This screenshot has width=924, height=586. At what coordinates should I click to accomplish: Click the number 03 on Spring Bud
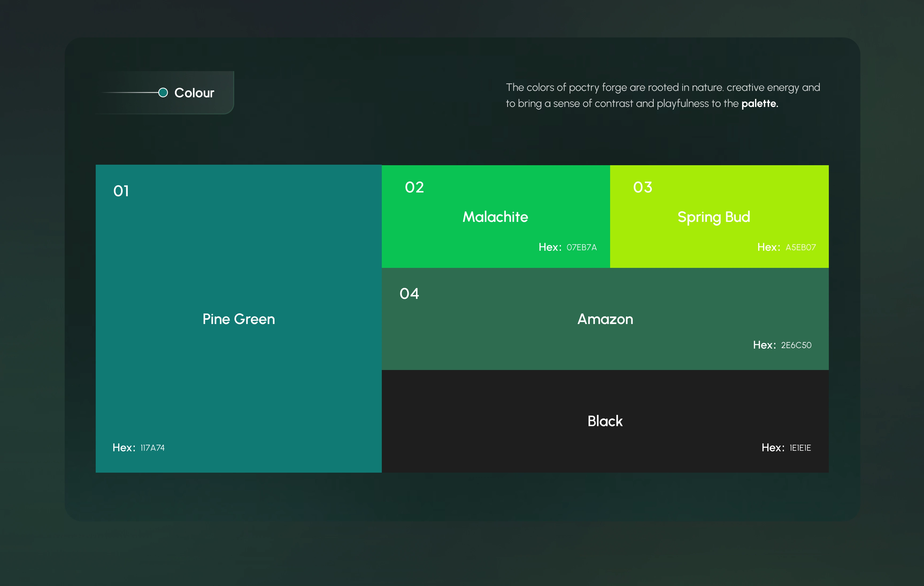(643, 187)
